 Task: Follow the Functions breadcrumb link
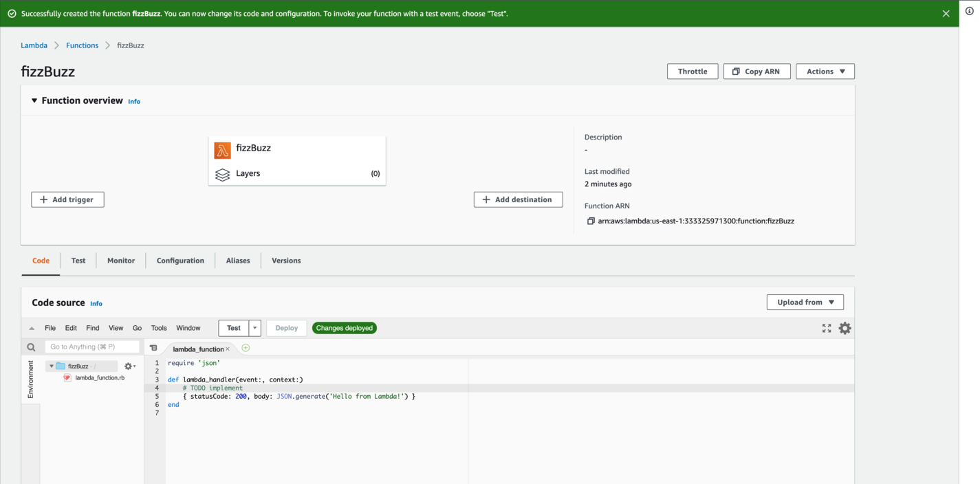click(x=82, y=45)
